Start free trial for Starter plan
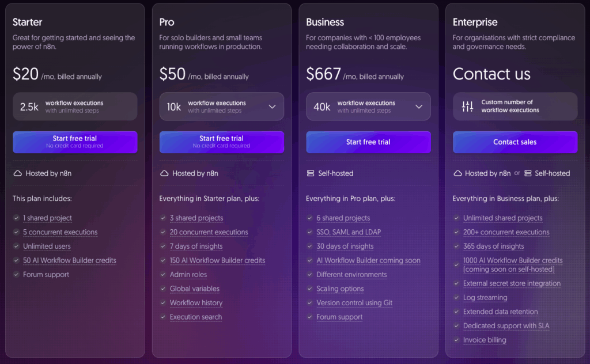 [x=75, y=142]
